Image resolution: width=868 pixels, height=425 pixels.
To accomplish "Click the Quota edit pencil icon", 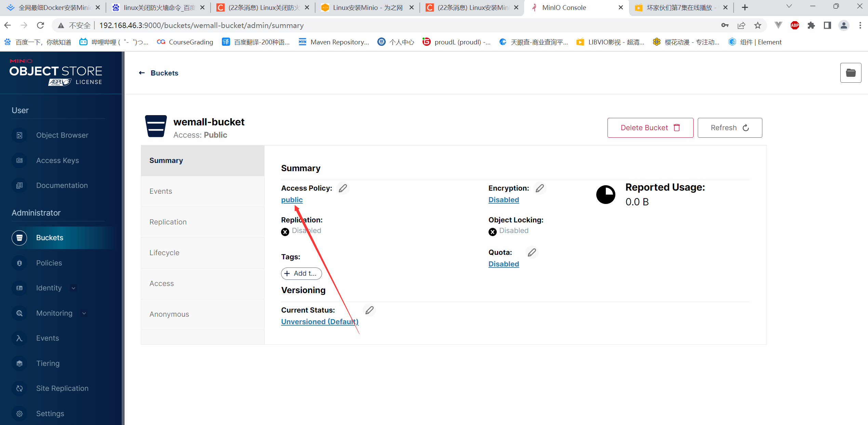I will click(x=532, y=252).
